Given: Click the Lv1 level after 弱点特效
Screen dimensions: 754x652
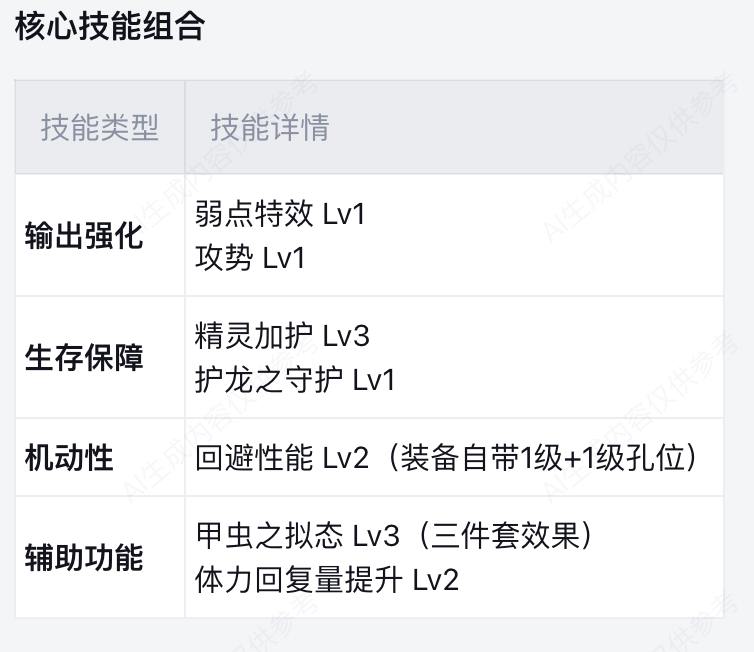Looking at the screenshot, I should (x=344, y=214).
